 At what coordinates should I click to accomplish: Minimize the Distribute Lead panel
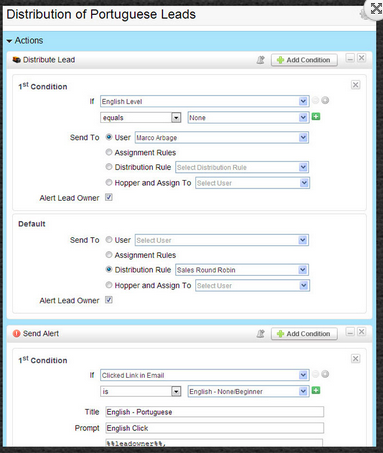coord(350,58)
